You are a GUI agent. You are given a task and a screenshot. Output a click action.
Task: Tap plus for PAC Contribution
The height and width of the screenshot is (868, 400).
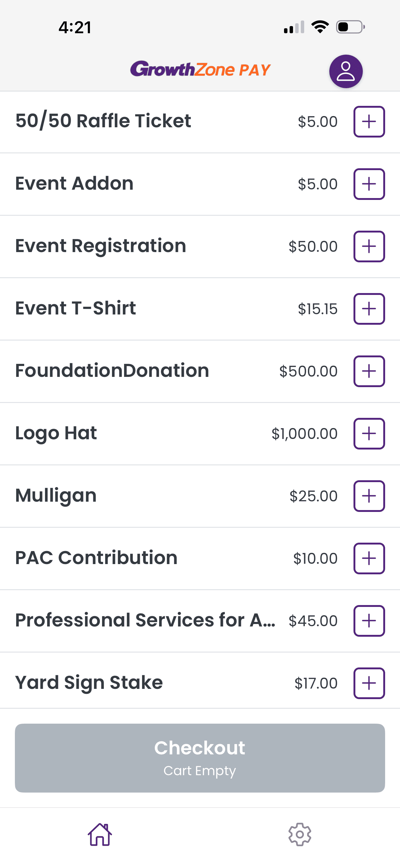coord(369,558)
